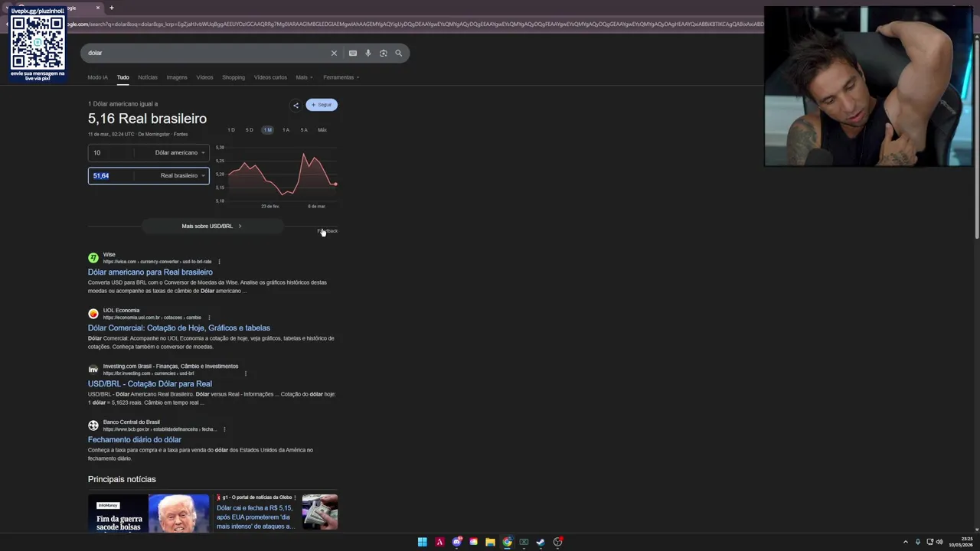Screen dimensions: 980x551
Task: Expand the Mais search filters dropdown
Action: (x=304, y=77)
